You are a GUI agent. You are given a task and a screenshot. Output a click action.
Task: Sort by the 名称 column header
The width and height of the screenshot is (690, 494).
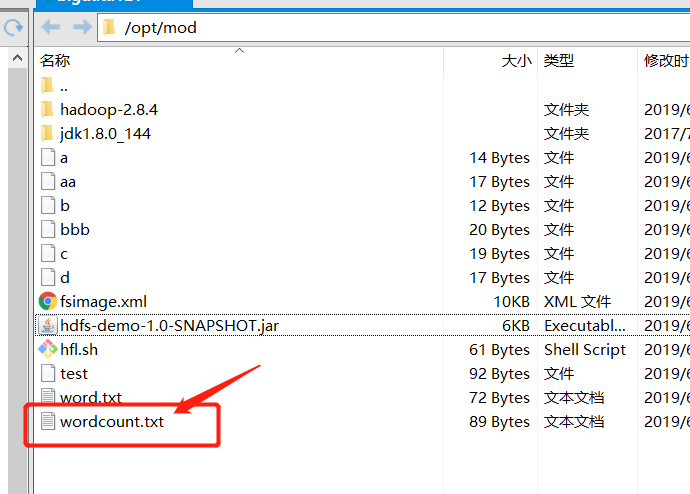[x=55, y=60]
